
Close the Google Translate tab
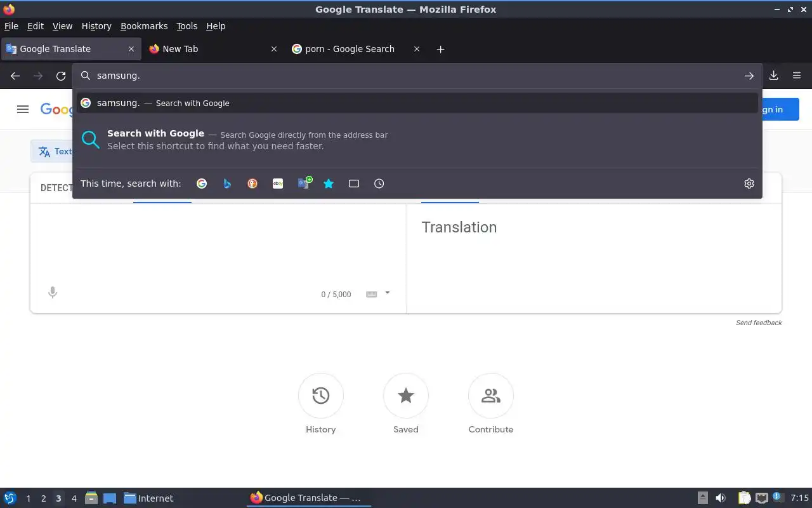131,49
